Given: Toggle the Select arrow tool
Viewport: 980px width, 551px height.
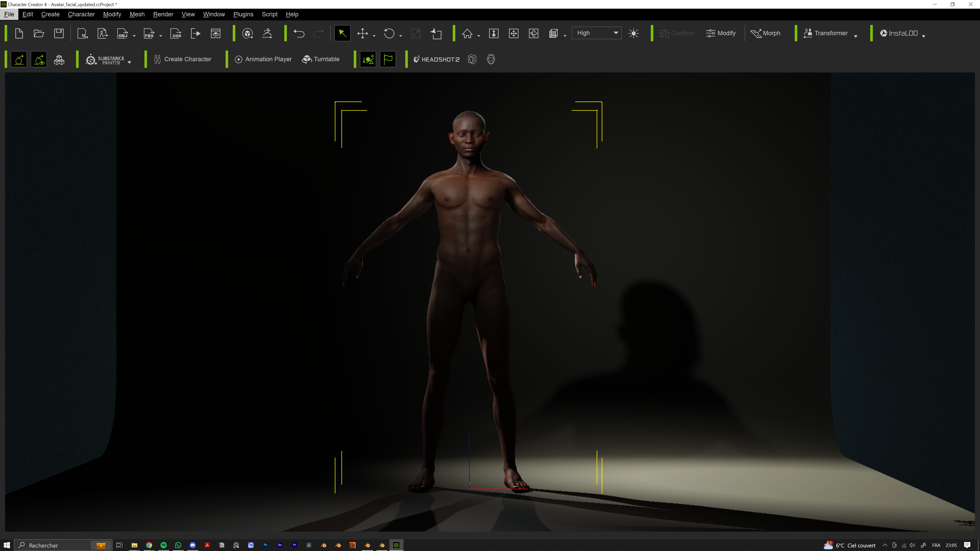Looking at the screenshot, I should pyautogui.click(x=342, y=33).
